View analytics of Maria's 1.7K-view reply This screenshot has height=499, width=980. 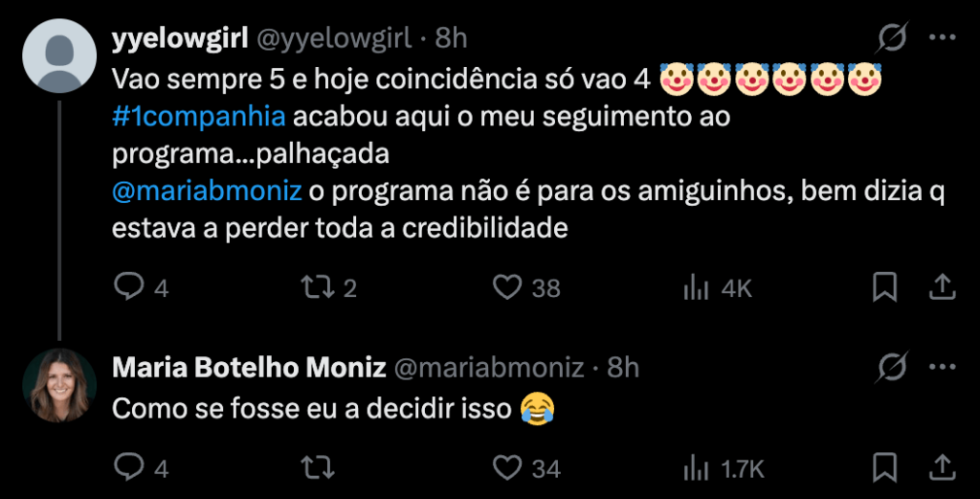click(x=696, y=467)
